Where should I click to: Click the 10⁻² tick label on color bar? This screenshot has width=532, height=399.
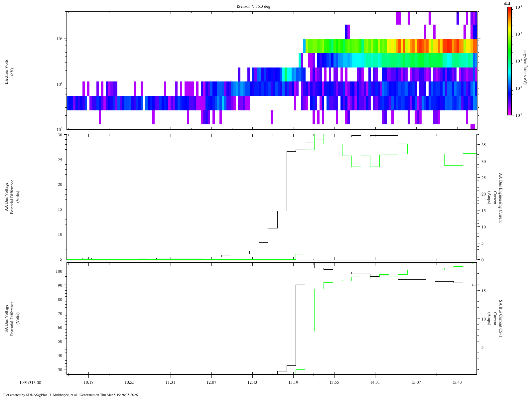coord(518,7)
